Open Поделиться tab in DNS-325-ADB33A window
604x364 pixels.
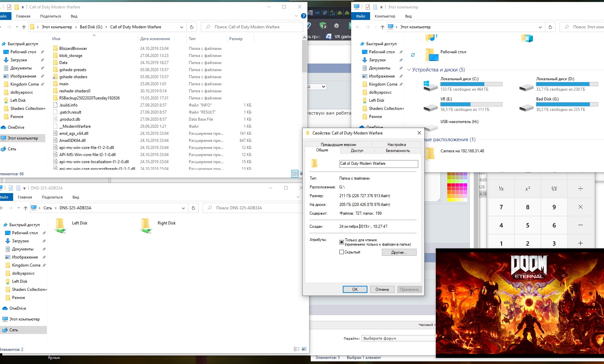click(x=52, y=197)
